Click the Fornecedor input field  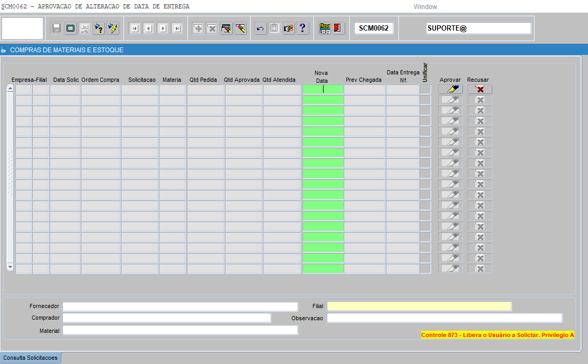tap(180, 306)
